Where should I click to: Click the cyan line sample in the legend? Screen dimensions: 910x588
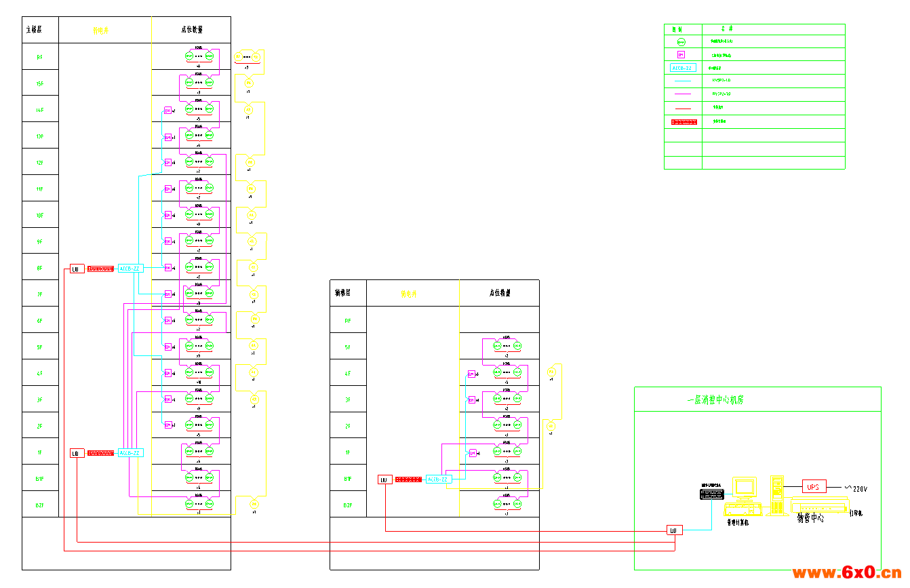tap(683, 81)
